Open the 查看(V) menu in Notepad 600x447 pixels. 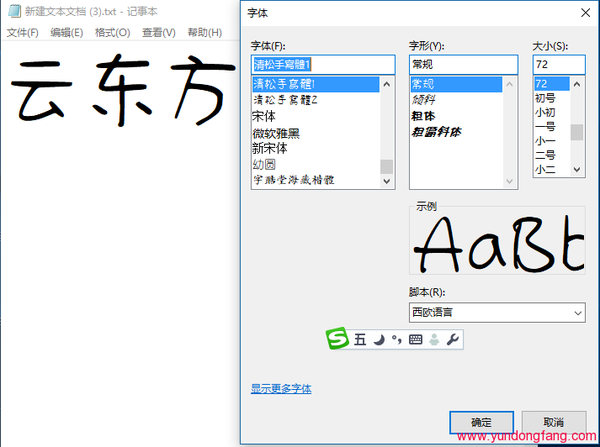point(159,33)
